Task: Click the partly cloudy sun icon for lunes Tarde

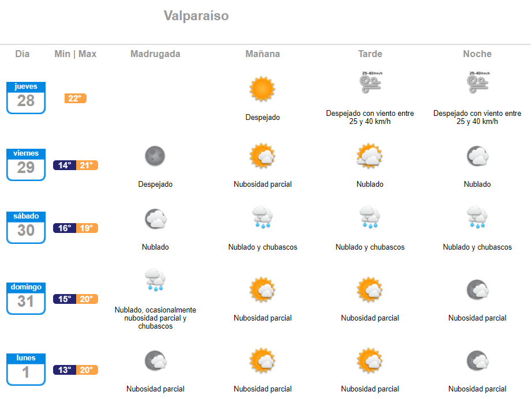Action: click(x=370, y=360)
